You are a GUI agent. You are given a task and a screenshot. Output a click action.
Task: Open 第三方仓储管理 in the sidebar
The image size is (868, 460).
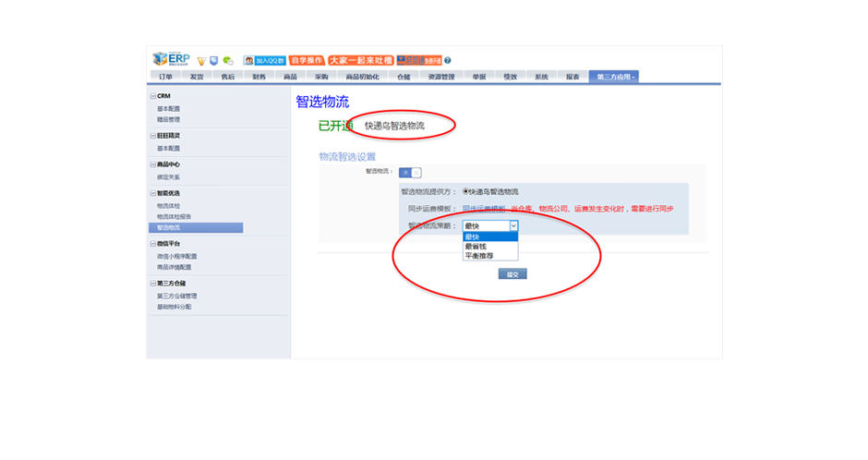(x=176, y=296)
